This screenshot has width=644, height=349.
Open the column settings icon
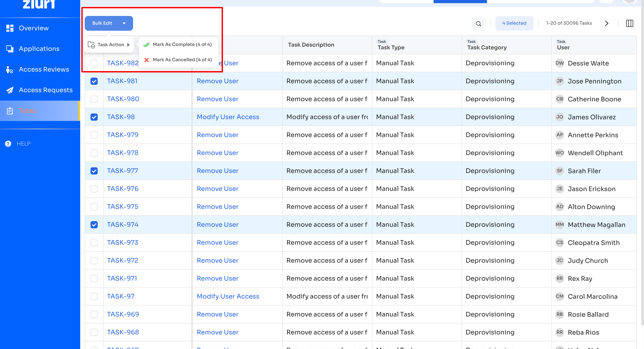click(x=629, y=24)
